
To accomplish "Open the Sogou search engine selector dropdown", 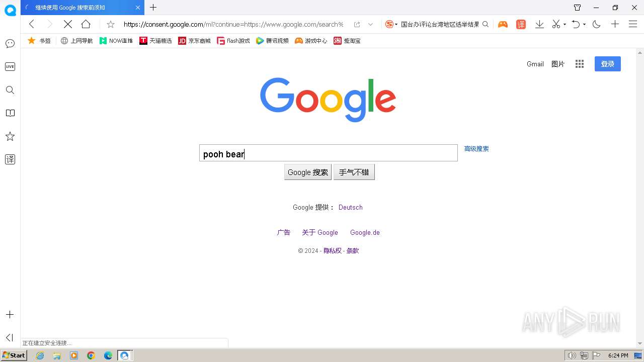I will point(391,24).
